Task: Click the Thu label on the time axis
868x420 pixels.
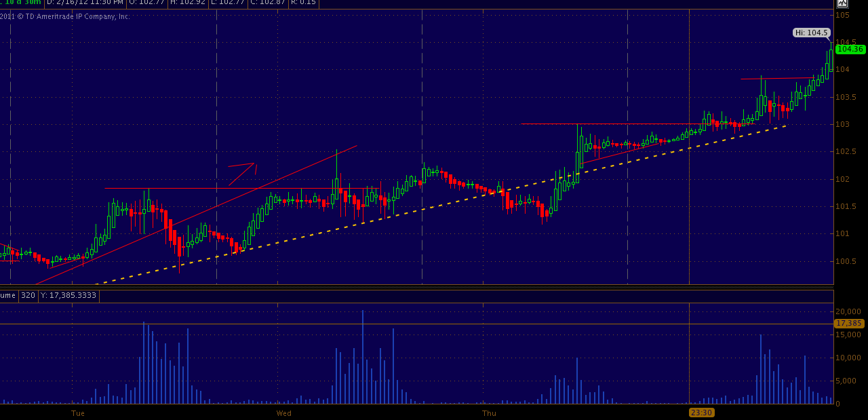Action: tap(489, 413)
